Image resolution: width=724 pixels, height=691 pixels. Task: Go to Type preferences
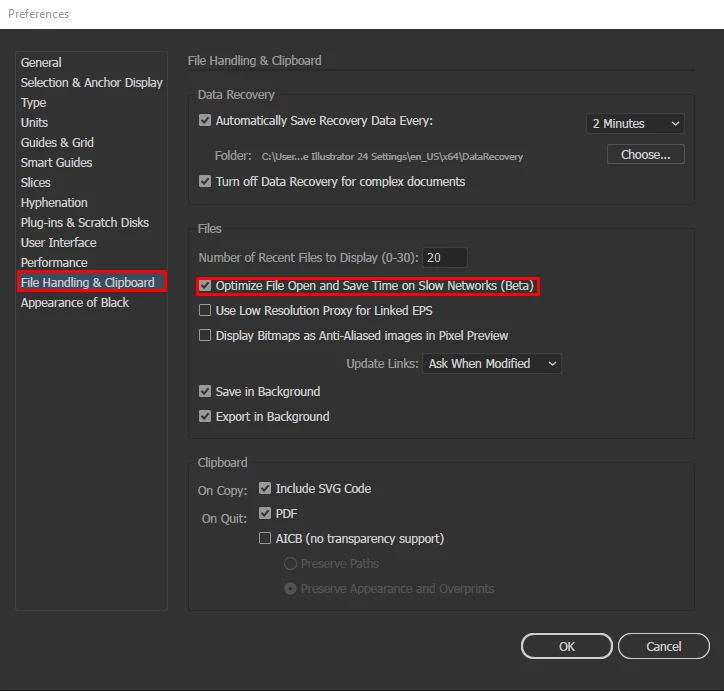[33, 102]
